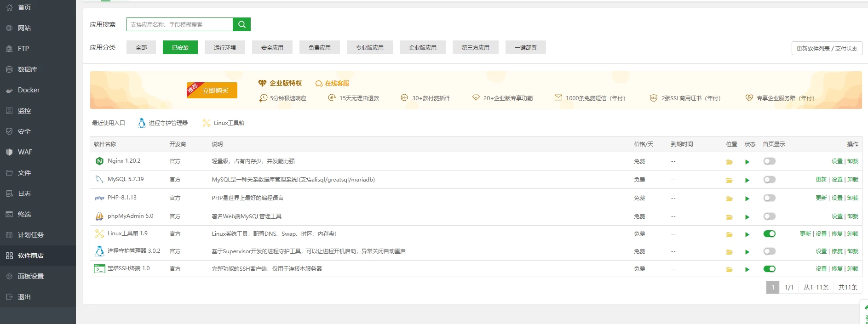The width and height of the screenshot is (868, 324).
Task: Click the 宝塔SSH终端 terminal icon
Action: pos(99,268)
